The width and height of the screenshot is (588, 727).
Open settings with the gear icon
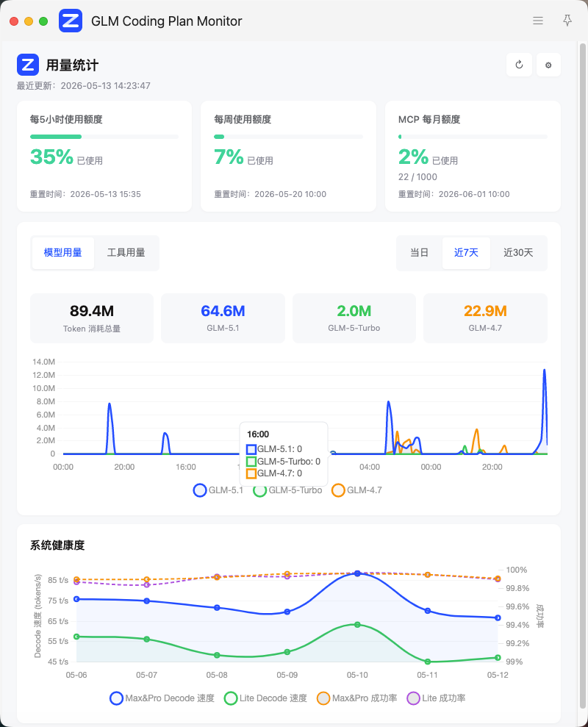coord(548,65)
